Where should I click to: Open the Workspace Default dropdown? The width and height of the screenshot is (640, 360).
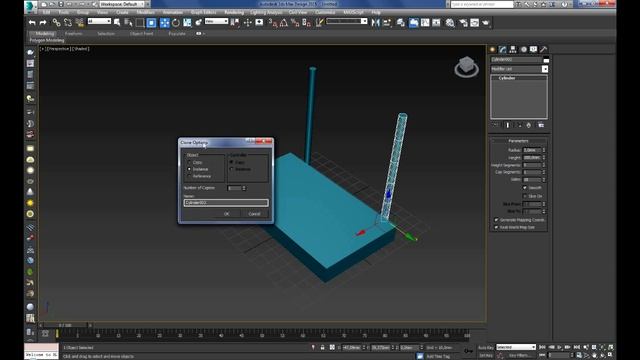click(121, 4)
